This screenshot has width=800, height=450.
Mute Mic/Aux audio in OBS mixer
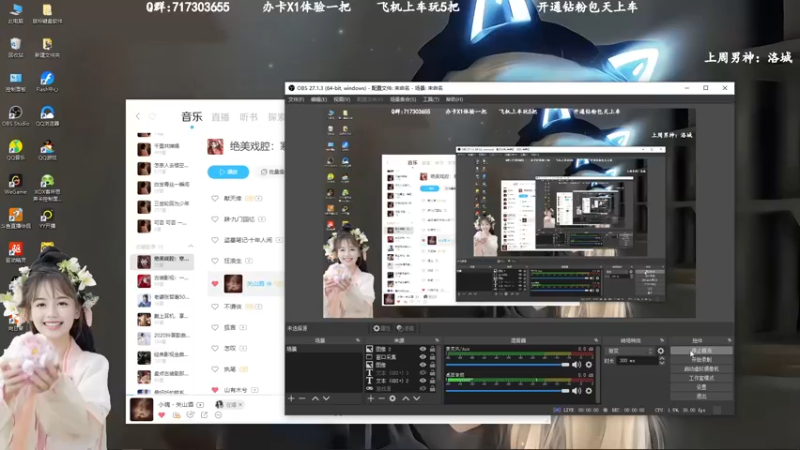coord(577,365)
